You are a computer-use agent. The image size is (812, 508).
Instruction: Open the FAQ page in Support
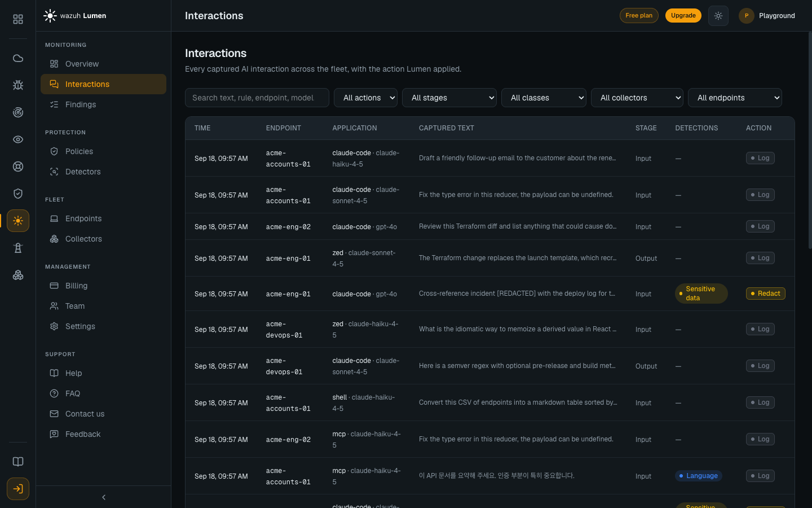(104, 393)
